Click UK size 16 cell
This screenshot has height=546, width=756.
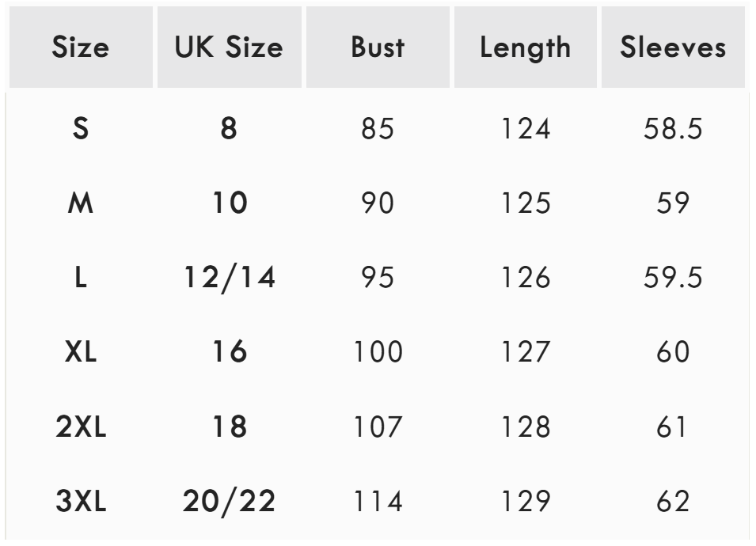[229, 352]
